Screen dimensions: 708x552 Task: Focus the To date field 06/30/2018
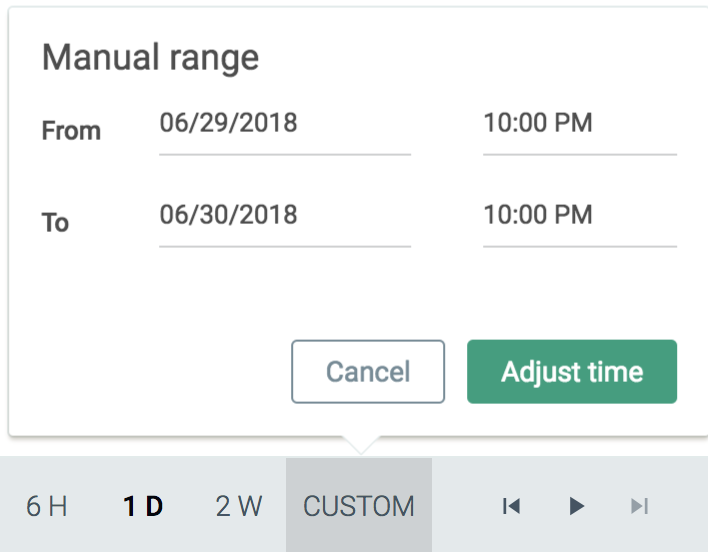(285, 223)
